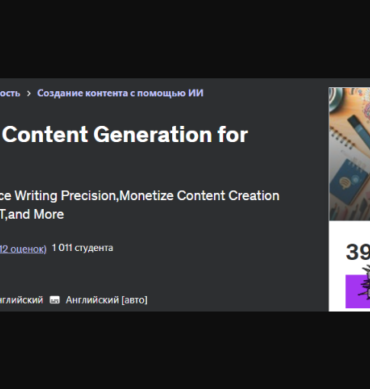Select the Content Generation for course title
Screen dimensions: 370x389
point(125,135)
